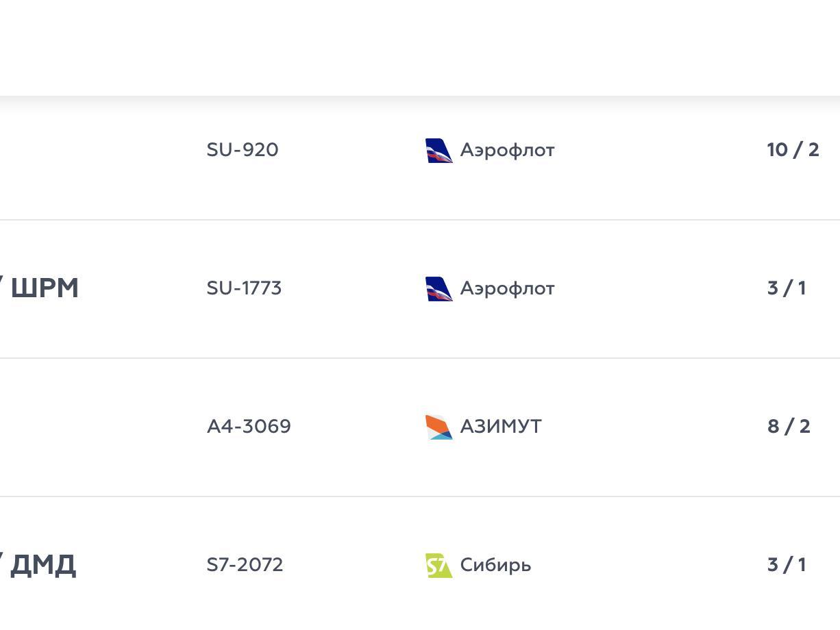
Task: Click the green S7 Сибирь logo
Action: point(438,566)
